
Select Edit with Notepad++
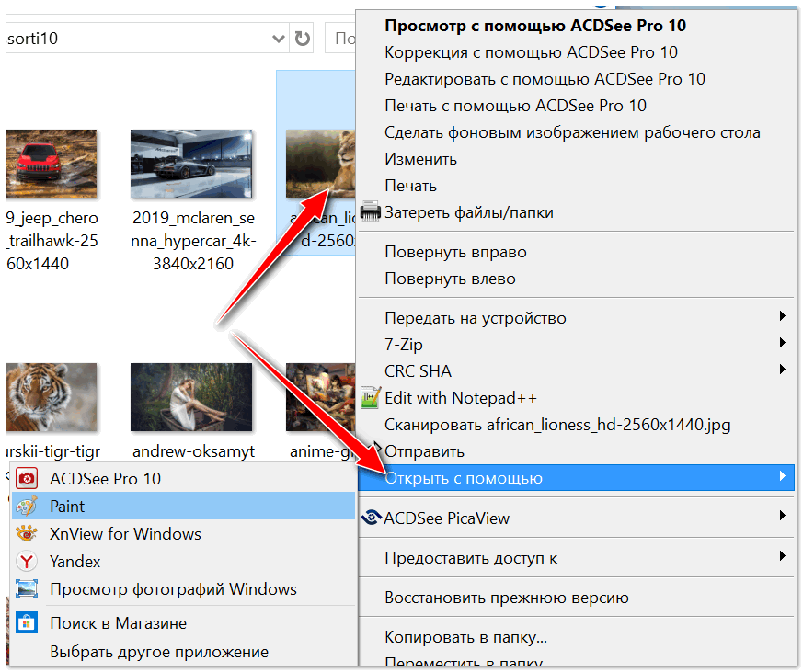click(x=461, y=398)
